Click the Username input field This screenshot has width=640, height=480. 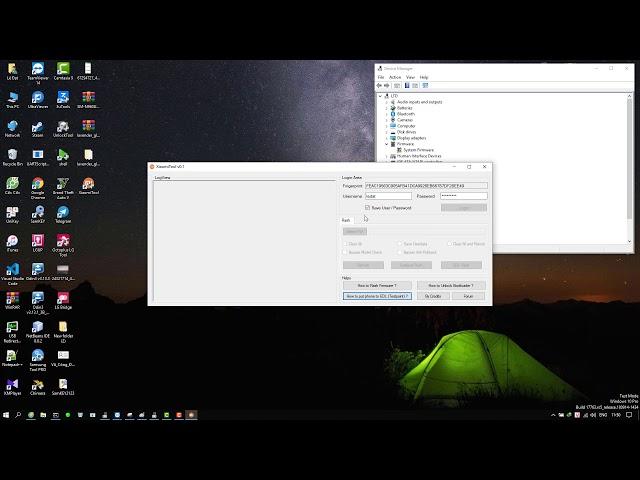pos(388,196)
